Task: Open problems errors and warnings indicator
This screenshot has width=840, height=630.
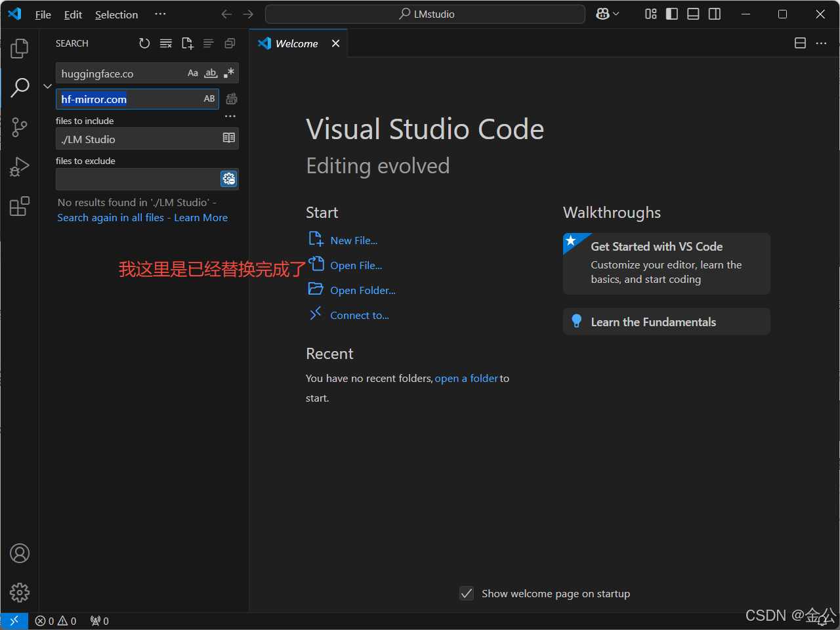Action: pyautogui.click(x=56, y=621)
